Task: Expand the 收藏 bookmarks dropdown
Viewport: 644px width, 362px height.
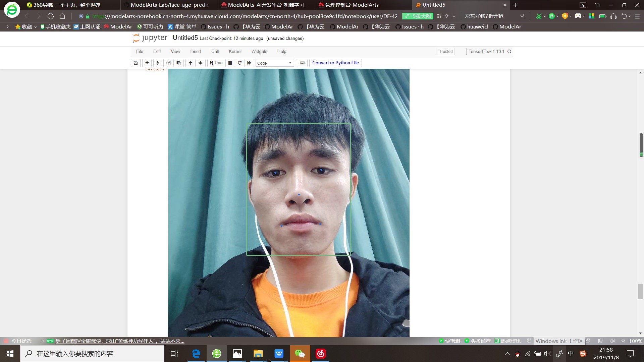Action: pyautogui.click(x=26, y=27)
